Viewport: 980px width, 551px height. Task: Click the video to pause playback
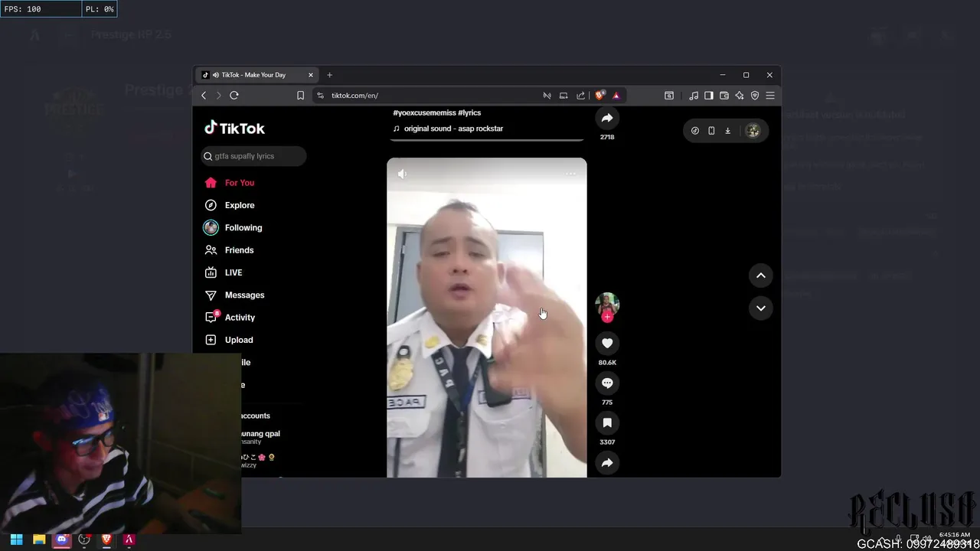(487, 318)
